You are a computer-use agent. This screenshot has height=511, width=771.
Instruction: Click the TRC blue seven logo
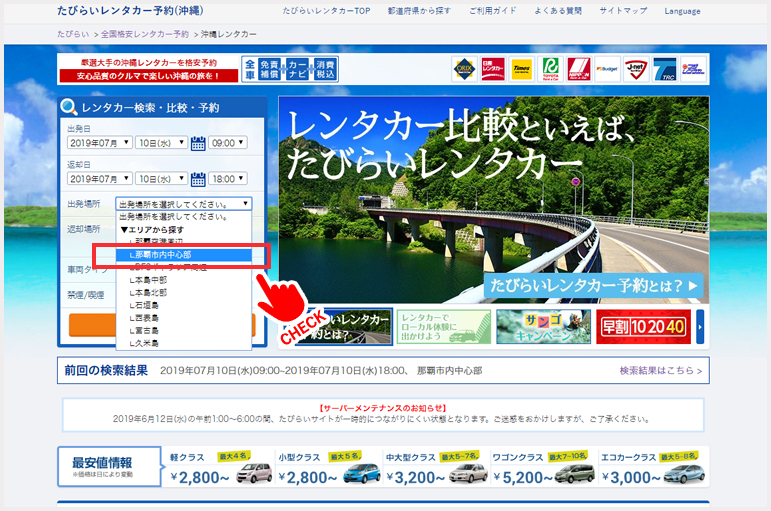665,68
